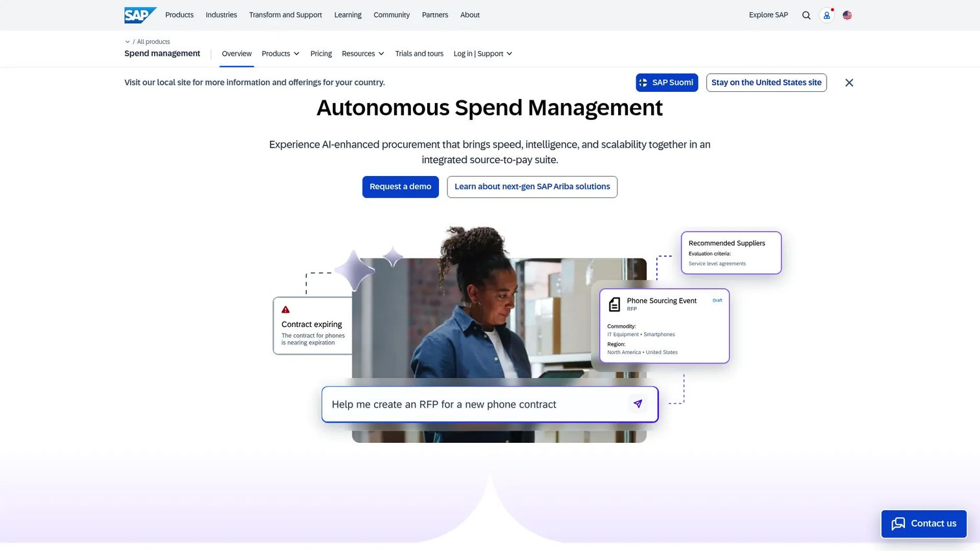This screenshot has width=980, height=551.
Task: Dismiss the local site banner X
Action: point(849,83)
